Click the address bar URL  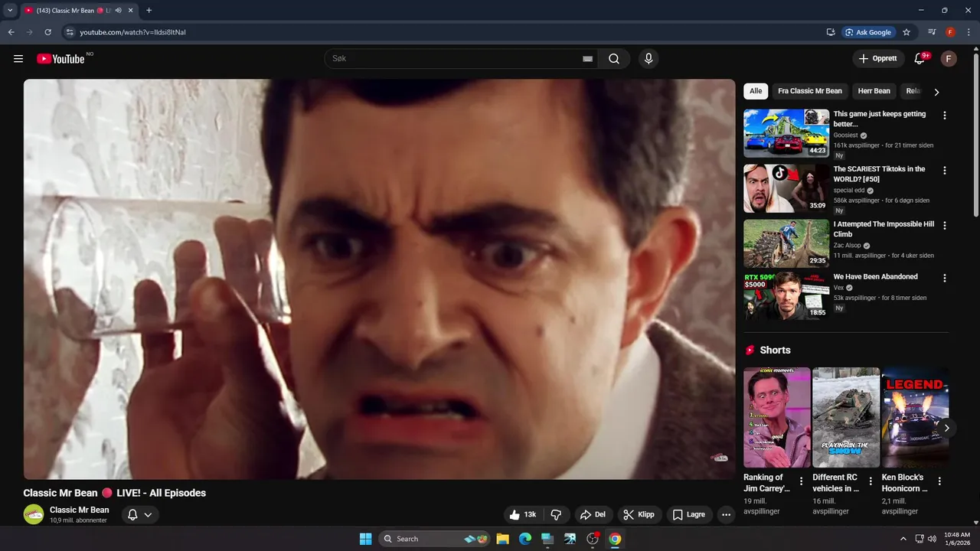pyautogui.click(x=133, y=32)
